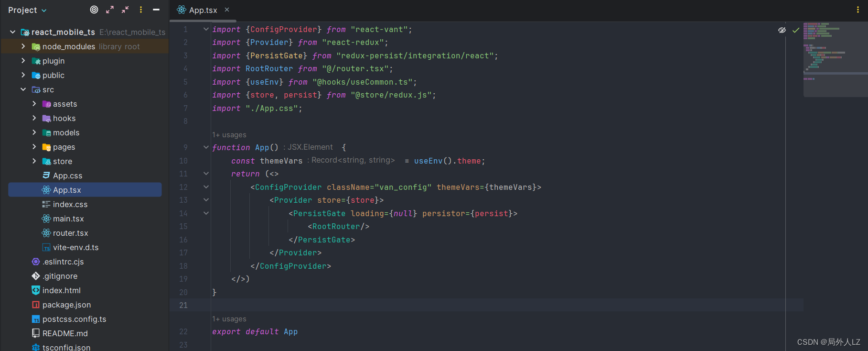Click the router.tsx React file icon
Image resolution: width=868 pixels, height=351 pixels.
click(x=46, y=233)
